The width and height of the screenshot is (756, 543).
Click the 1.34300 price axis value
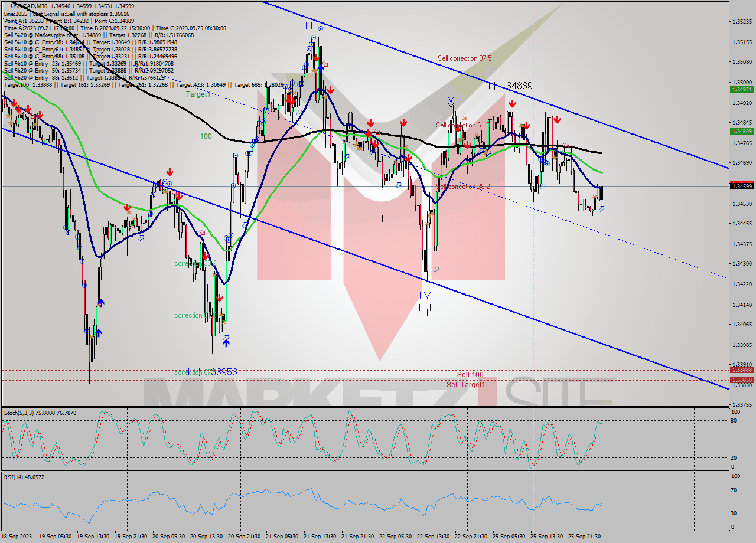(x=741, y=263)
